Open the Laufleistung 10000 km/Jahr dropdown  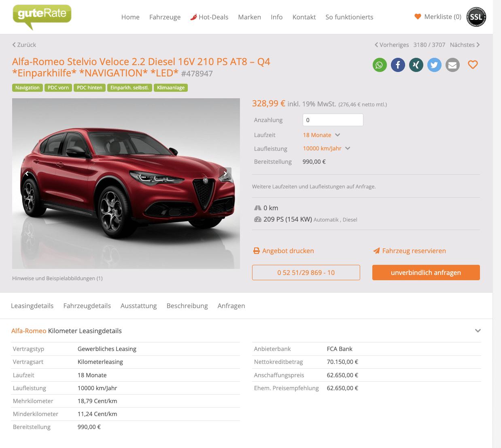click(x=327, y=148)
